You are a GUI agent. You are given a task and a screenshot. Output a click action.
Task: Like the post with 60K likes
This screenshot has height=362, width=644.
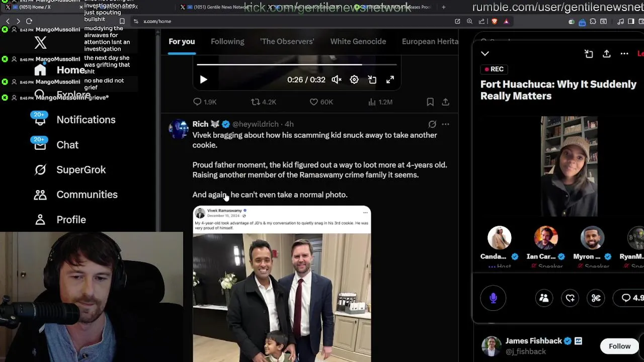pos(314,102)
